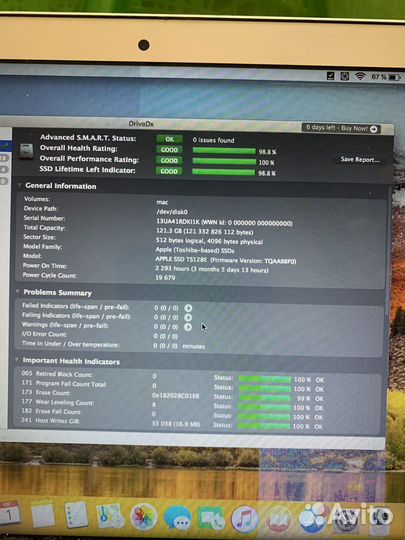Click 'Time in Under / Over temperature:' label
Image resolution: width=405 pixels, height=540 pixels.
coord(71,344)
